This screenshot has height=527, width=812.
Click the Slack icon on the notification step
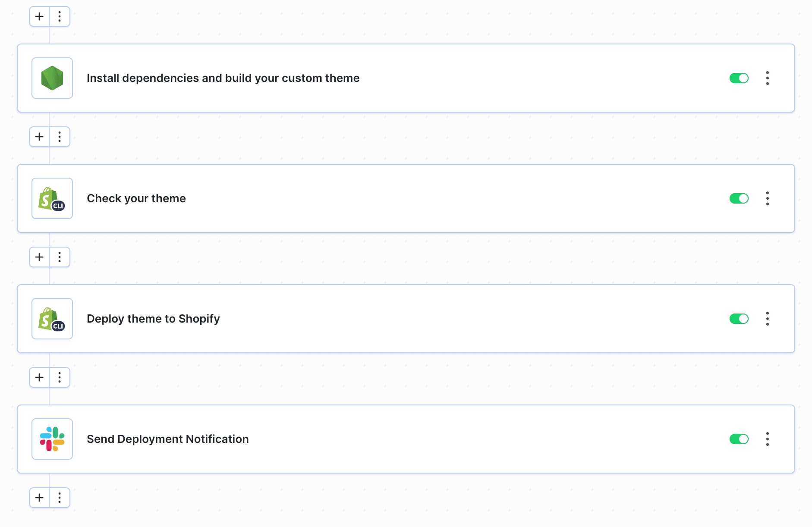click(52, 439)
